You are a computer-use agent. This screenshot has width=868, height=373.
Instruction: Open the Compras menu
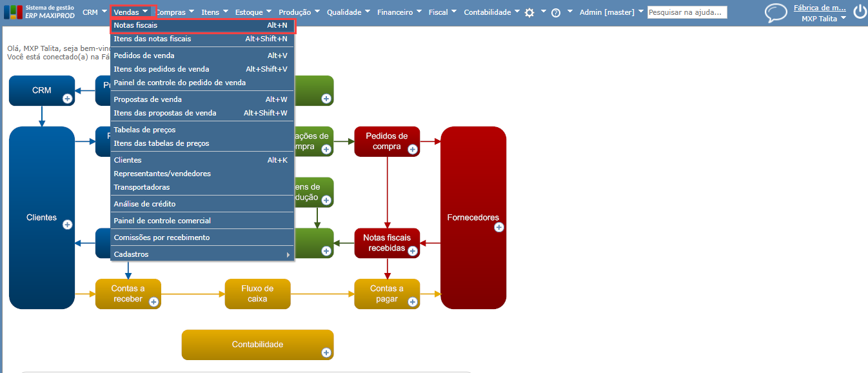point(174,12)
